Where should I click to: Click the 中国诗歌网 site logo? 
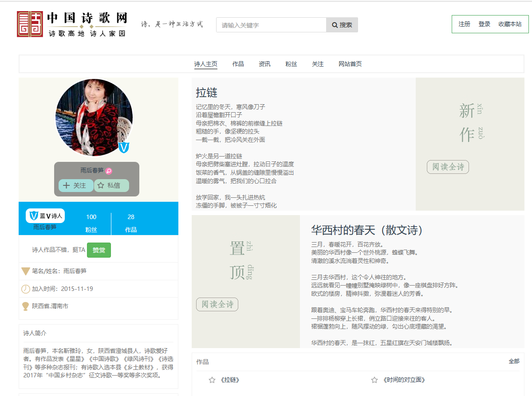click(72, 24)
